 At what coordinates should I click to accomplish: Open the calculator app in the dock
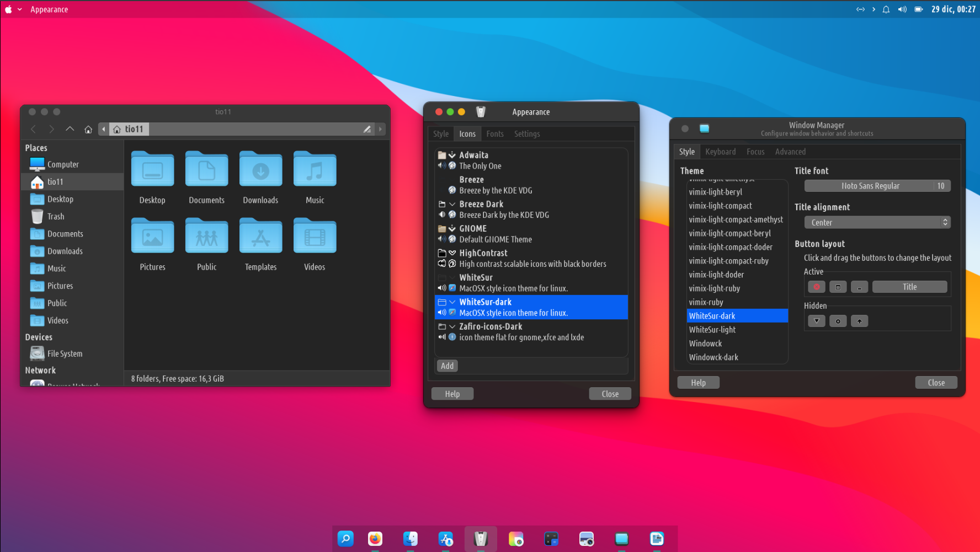(551, 539)
